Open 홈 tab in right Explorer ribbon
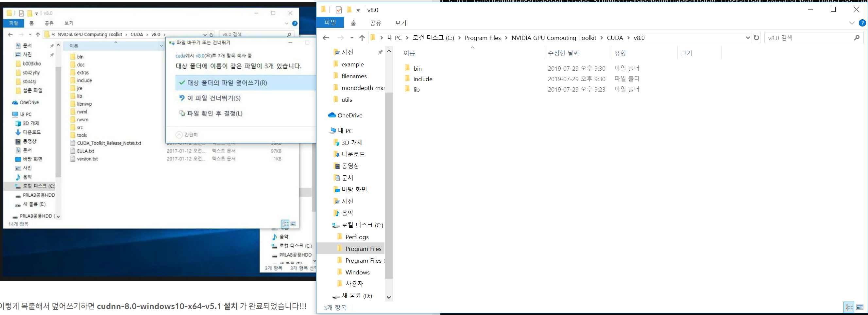The image size is (868, 315). point(353,23)
